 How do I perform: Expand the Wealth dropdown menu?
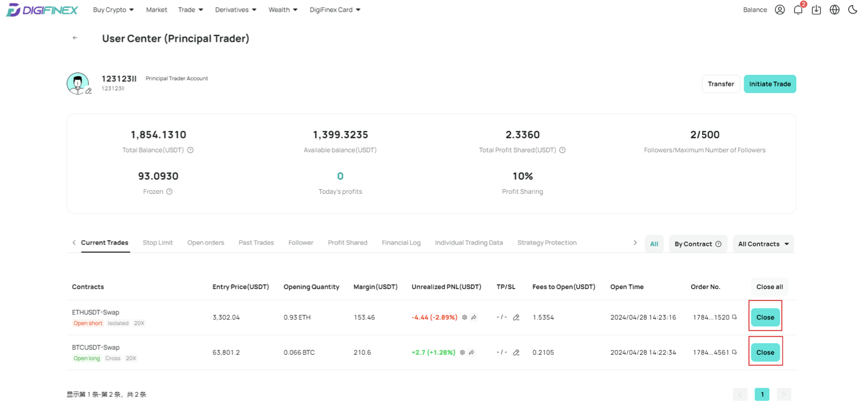283,10
